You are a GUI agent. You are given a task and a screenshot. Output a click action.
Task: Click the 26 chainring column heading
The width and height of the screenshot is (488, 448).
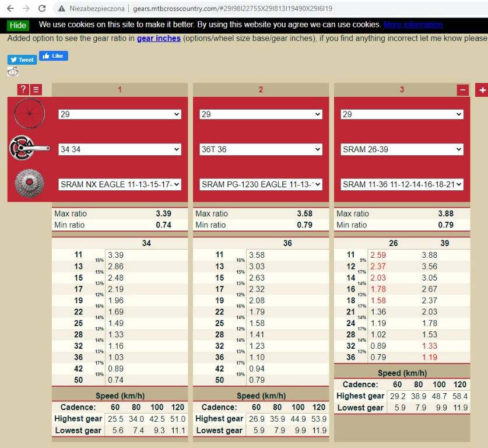coord(393,243)
